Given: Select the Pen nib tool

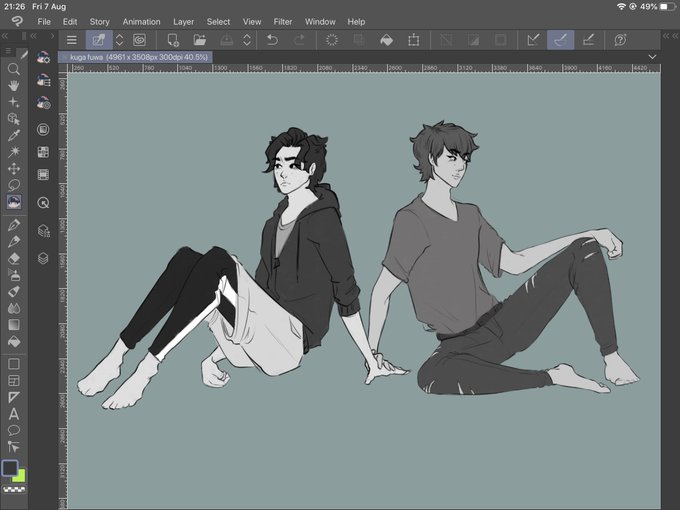Looking at the screenshot, I should point(14,225).
